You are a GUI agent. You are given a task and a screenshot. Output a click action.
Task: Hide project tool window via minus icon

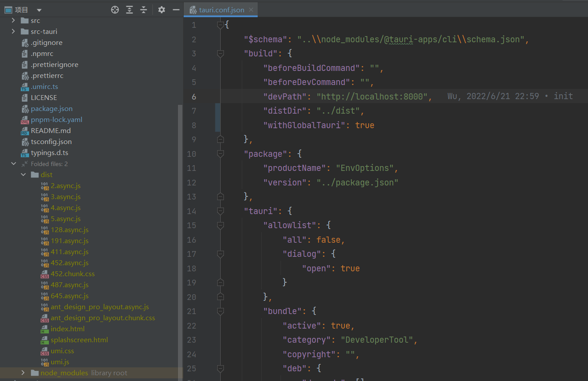175,9
